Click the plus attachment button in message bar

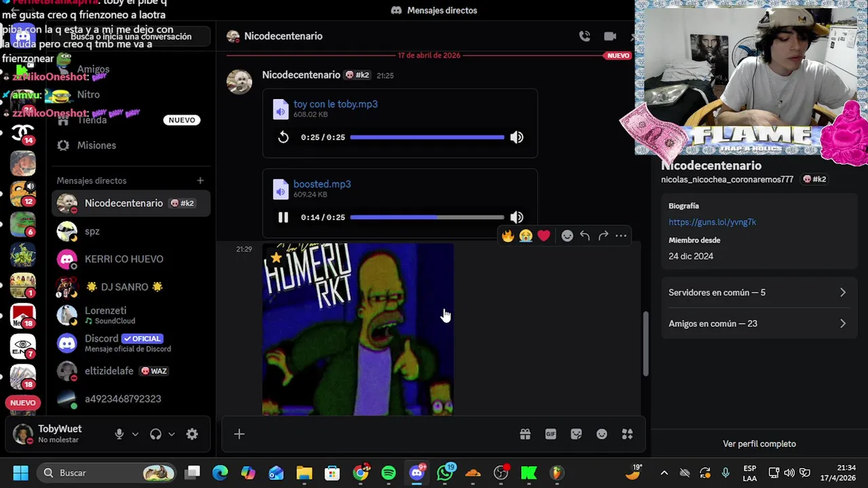(x=239, y=434)
